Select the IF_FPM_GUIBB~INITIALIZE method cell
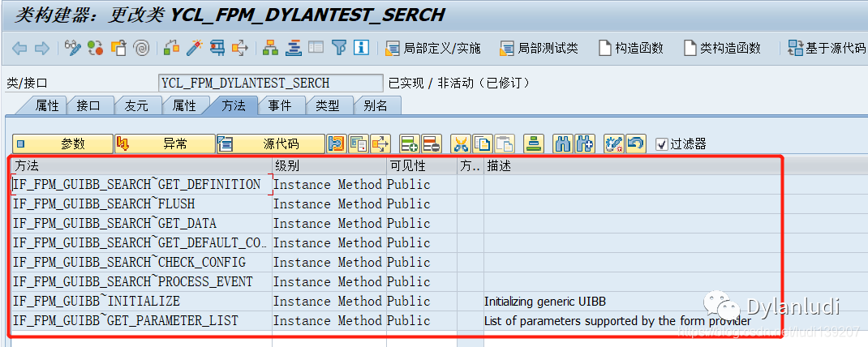 142,301
